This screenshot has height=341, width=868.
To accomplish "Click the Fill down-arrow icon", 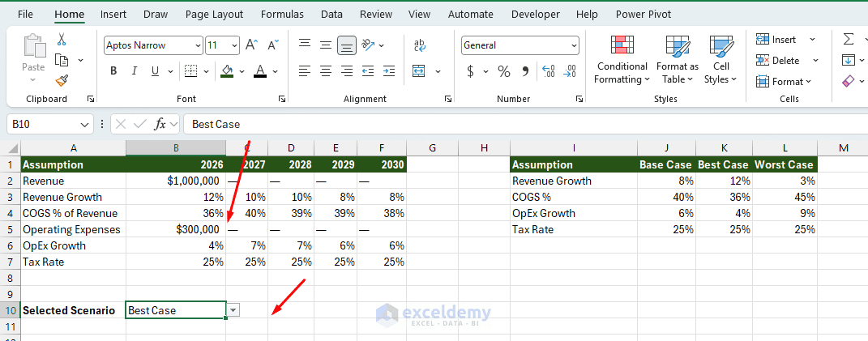I will click(848, 60).
